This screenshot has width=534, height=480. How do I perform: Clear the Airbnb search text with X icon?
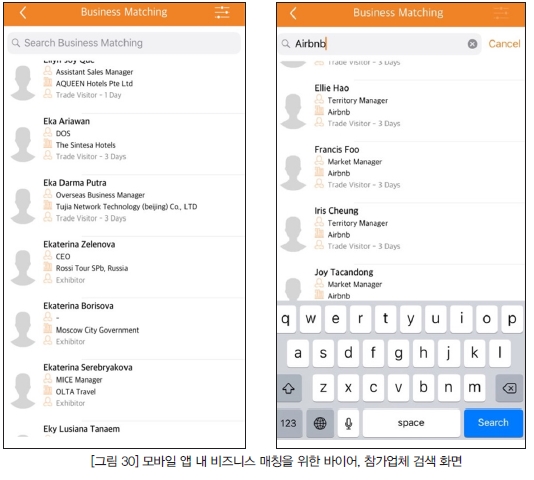pos(472,44)
